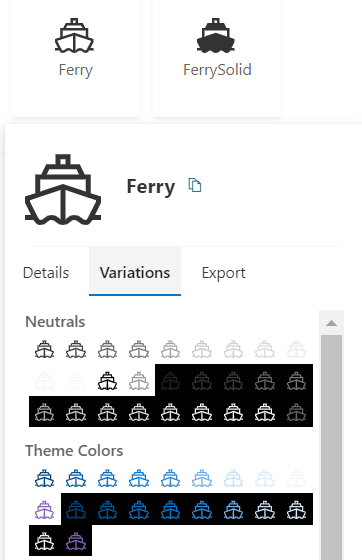This screenshot has width=362, height=560.
Task: Select the purple ferry on white background
Action: (45, 510)
